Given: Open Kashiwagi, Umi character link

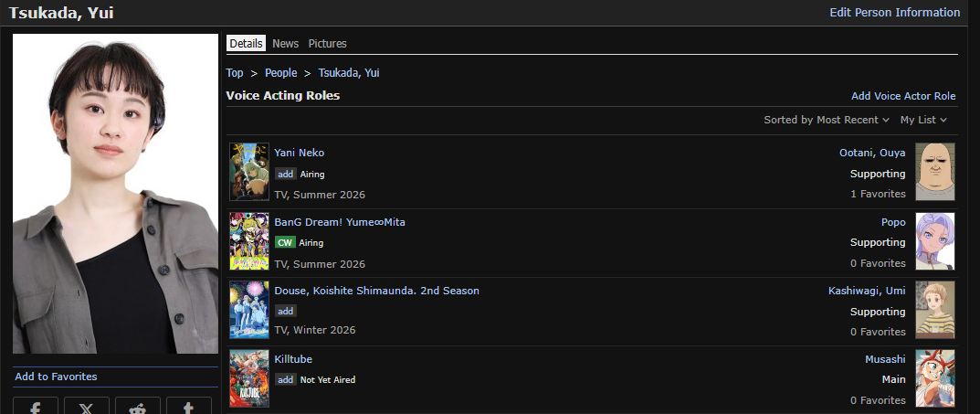Looking at the screenshot, I should point(867,291).
